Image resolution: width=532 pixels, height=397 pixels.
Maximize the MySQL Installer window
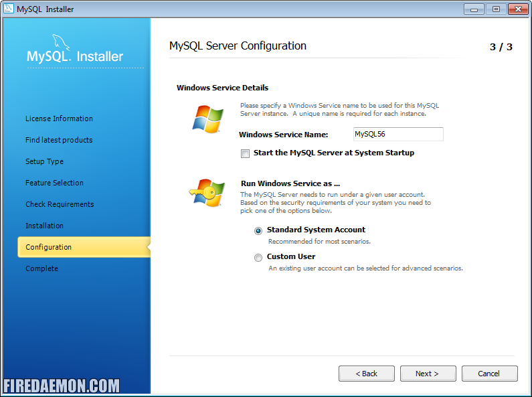(496, 9)
